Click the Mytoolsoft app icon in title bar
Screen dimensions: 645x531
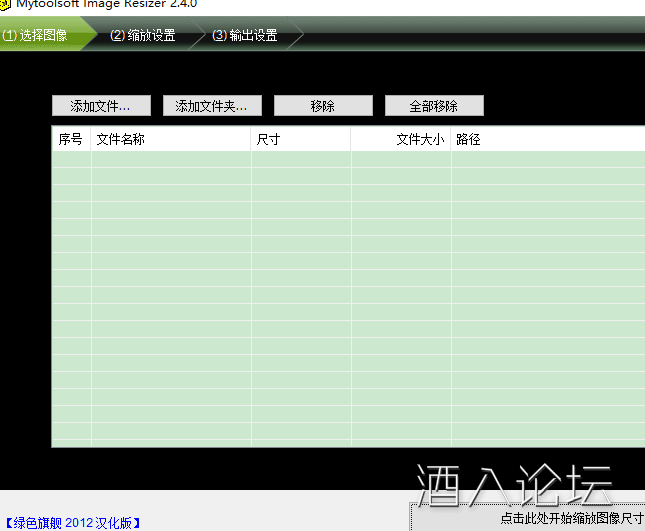point(5,5)
